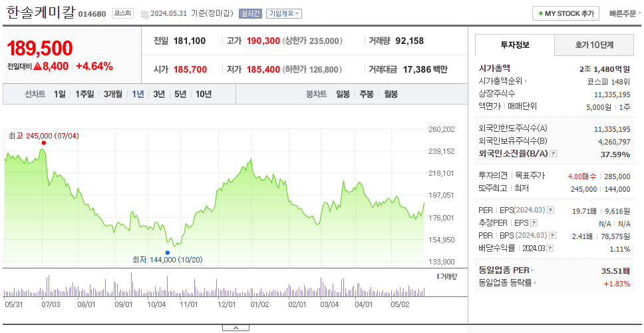Click the red 최고 245,000 chart marker
The height and width of the screenshot is (333, 644).
[x=43, y=143]
